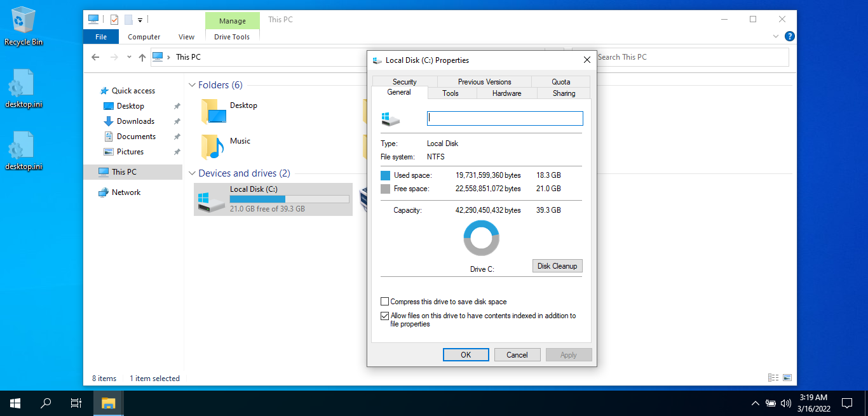Switch to the Sharing tab
Viewport: 868px width, 416px height.
pos(564,93)
